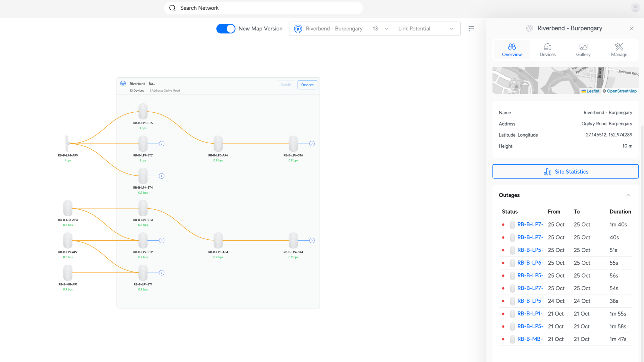Open the OpenStreetMap link
The height and width of the screenshot is (362, 644).
[x=621, y=91]
